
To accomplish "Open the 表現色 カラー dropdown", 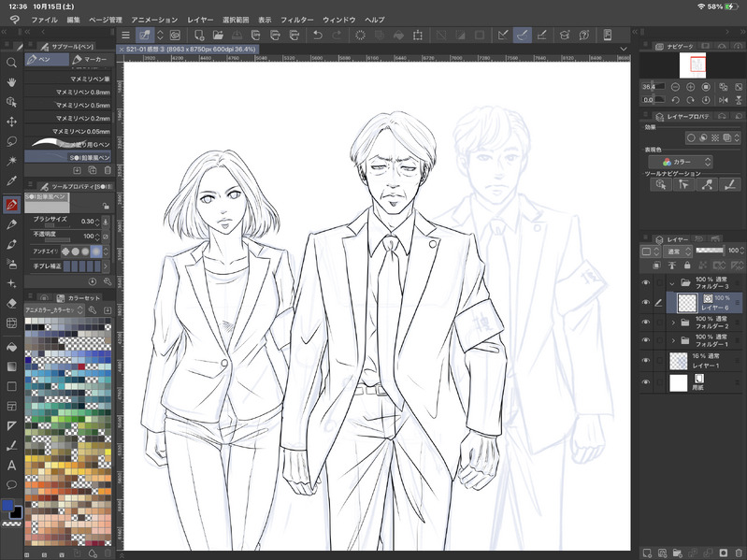I will pyautogui.click(x=681, y=162).
